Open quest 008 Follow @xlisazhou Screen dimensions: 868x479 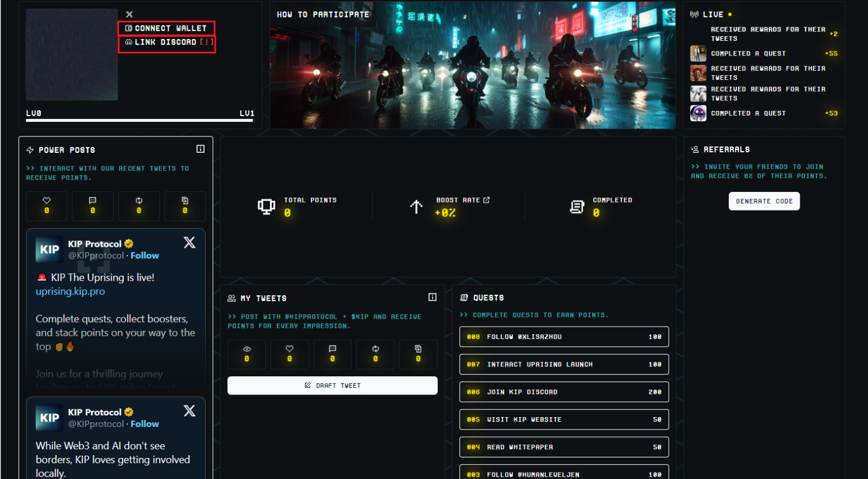(564, 337)
